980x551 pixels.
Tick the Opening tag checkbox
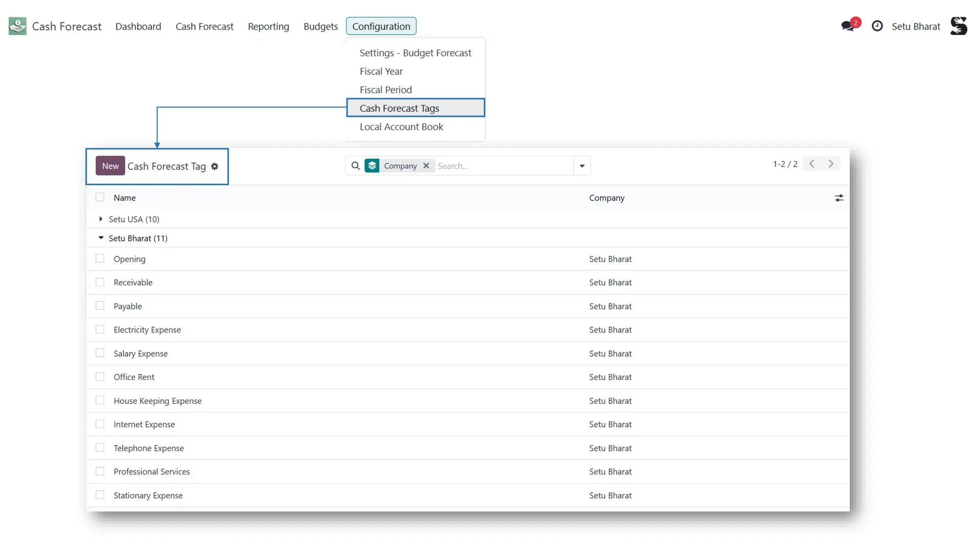[100, 259]
